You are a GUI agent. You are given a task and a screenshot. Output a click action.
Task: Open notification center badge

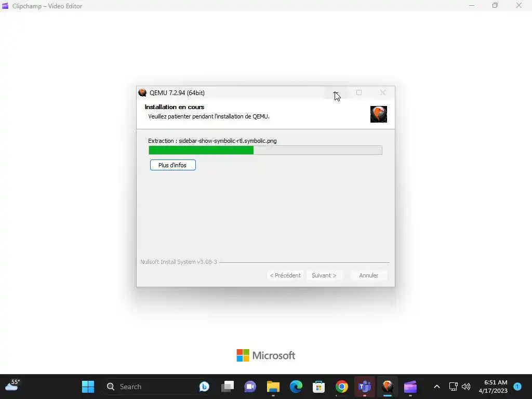pos(517,387)
